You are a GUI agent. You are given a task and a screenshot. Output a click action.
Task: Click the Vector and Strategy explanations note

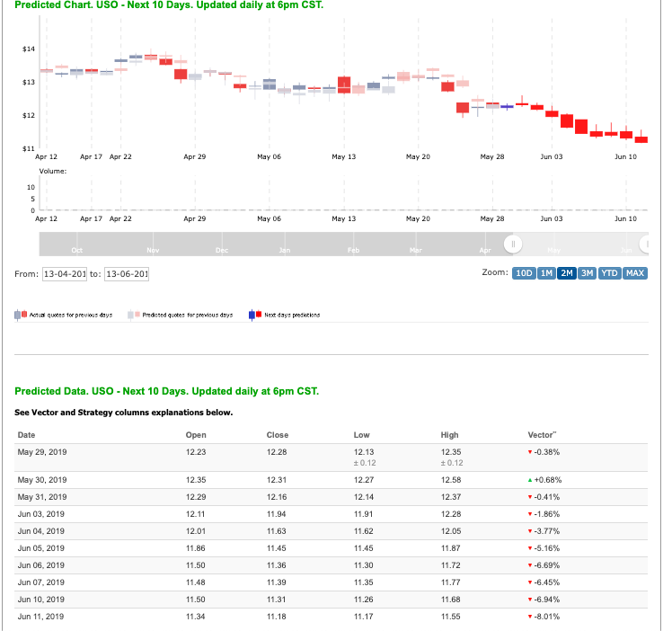pos(123,413)
